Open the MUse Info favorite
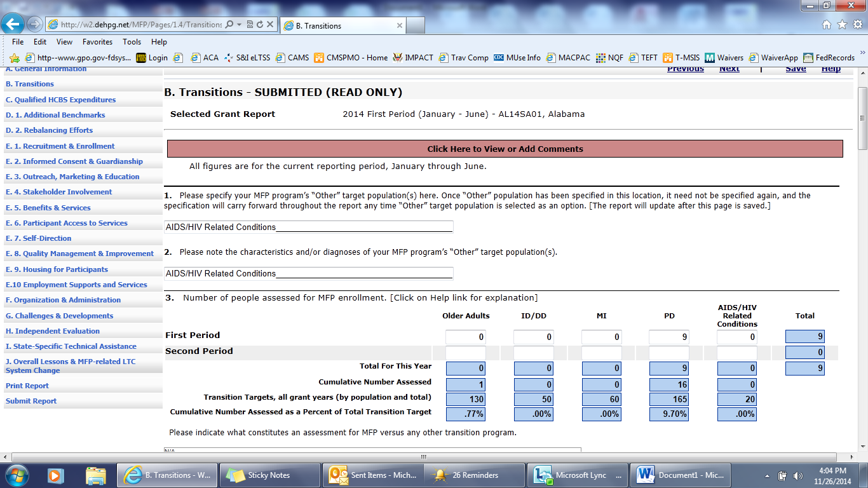This screenshot has width=868, height=488. point(517,58)
